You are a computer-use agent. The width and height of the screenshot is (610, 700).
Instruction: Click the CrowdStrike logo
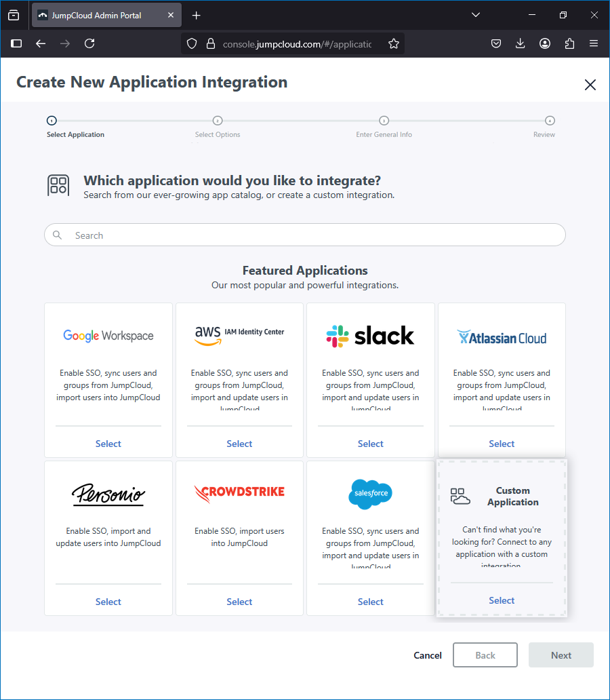[x=239, y=492]
